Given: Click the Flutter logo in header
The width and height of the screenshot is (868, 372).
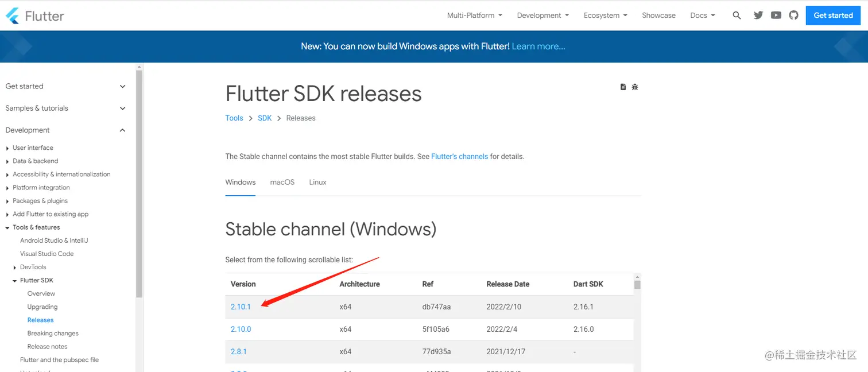Looking at the screenshot, I should [x=35, y=15].
